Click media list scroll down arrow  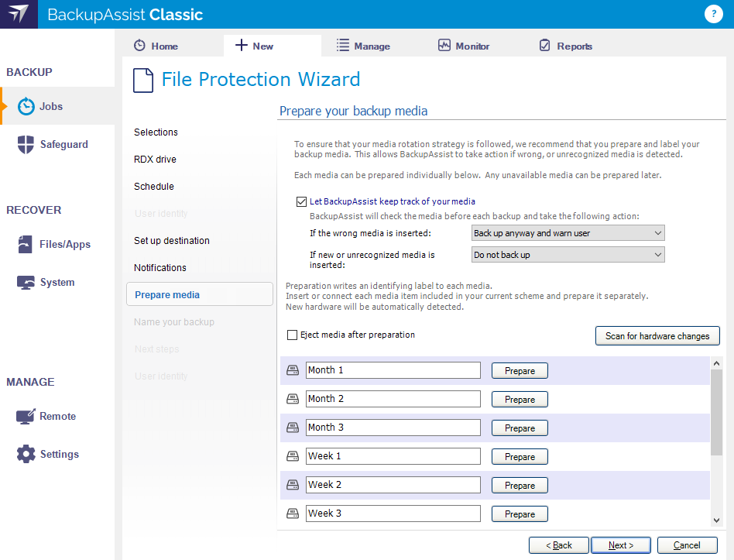click(716, 520)
